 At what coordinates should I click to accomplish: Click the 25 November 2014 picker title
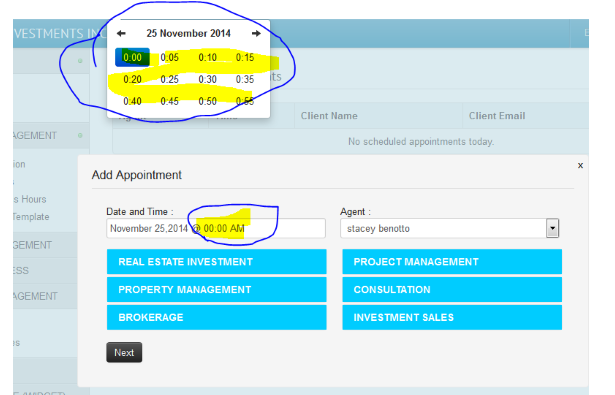coord(188,33)
